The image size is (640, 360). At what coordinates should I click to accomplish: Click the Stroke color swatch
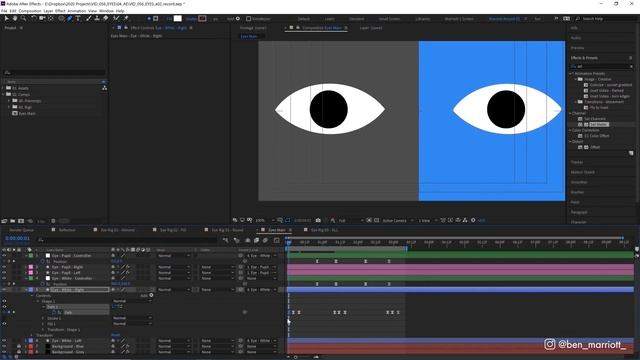(202, 18)
